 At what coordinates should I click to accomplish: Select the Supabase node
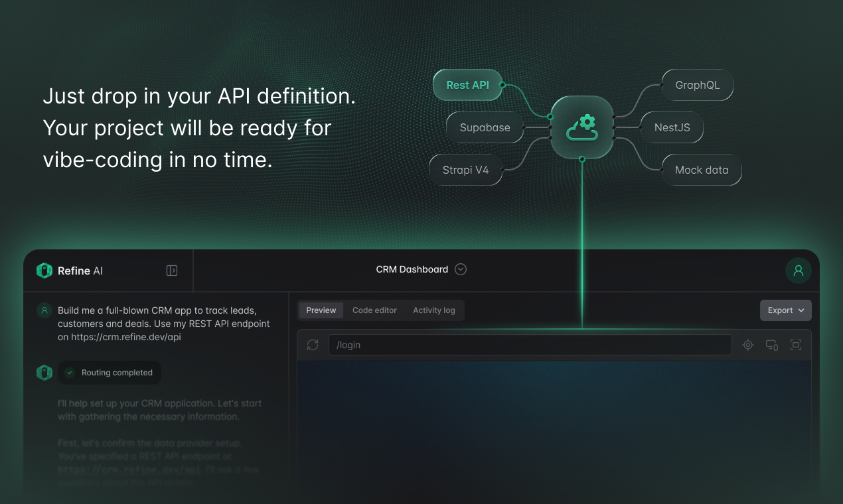(x=485, y=127)
